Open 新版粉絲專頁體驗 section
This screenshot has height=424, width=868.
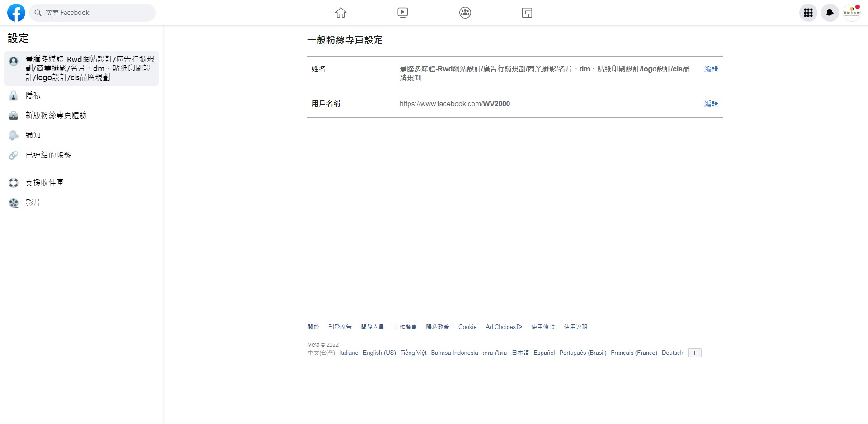point(81,115)
